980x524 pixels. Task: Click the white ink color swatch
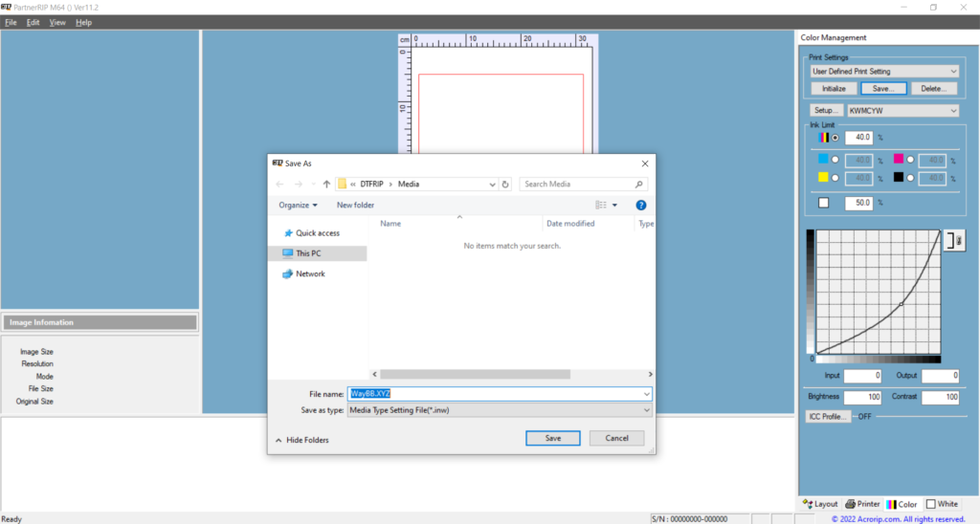pyautogui.click(x=824, y=203)
